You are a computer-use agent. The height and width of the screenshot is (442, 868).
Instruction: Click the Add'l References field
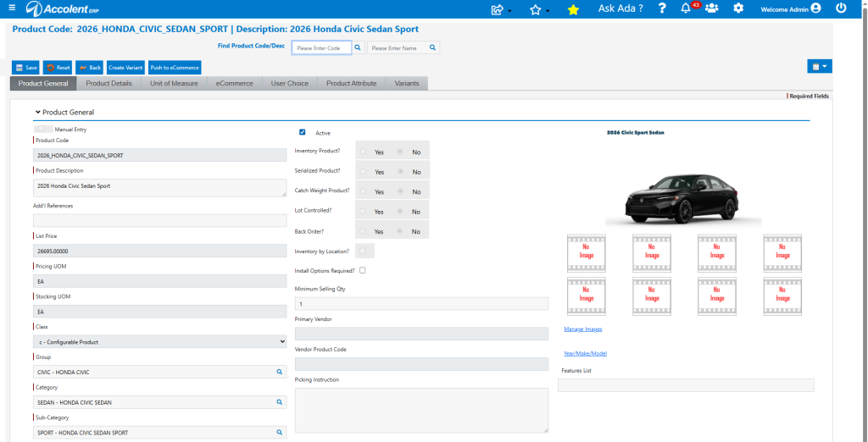(x=160, y=221)
